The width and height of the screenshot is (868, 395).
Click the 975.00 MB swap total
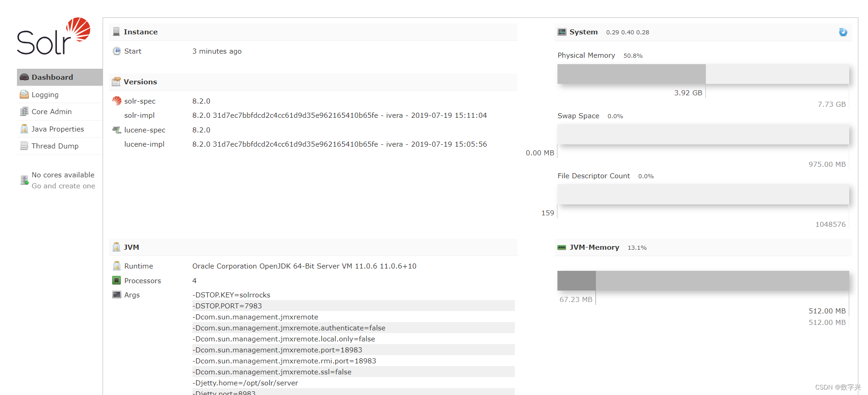pyautogui.click(x=827, y=165)
